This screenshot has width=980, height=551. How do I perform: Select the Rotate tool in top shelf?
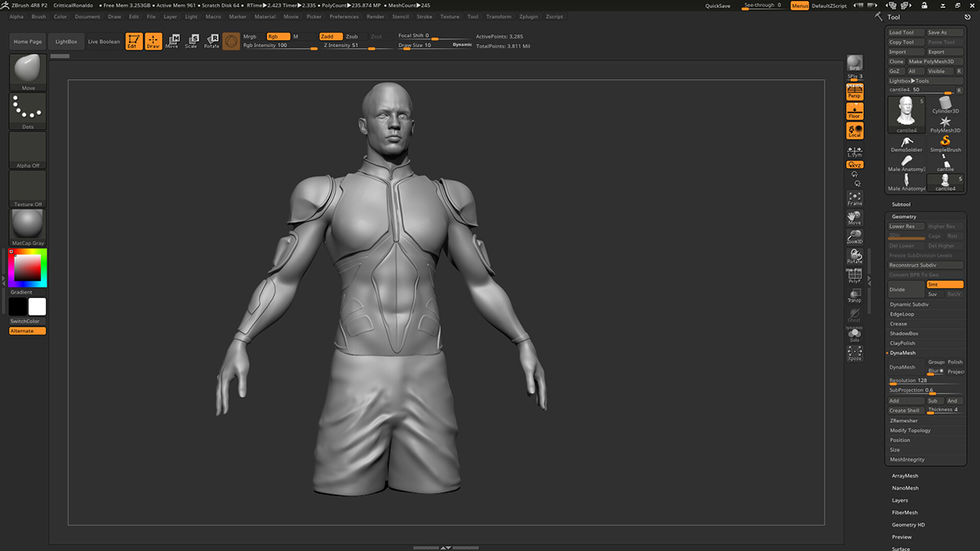click(212, 41)
